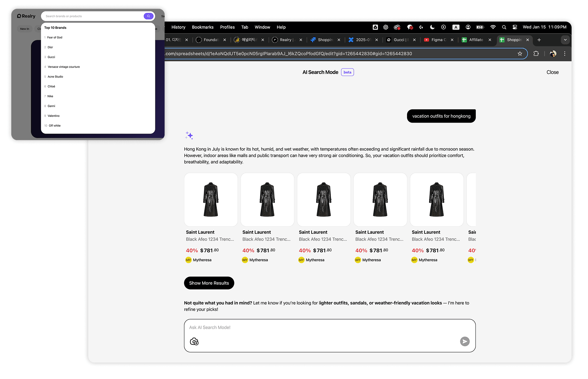Screen dimensions: 588x379
Task: Click the macOS Spotlight search icon
Action: click(x=504, y=27)
